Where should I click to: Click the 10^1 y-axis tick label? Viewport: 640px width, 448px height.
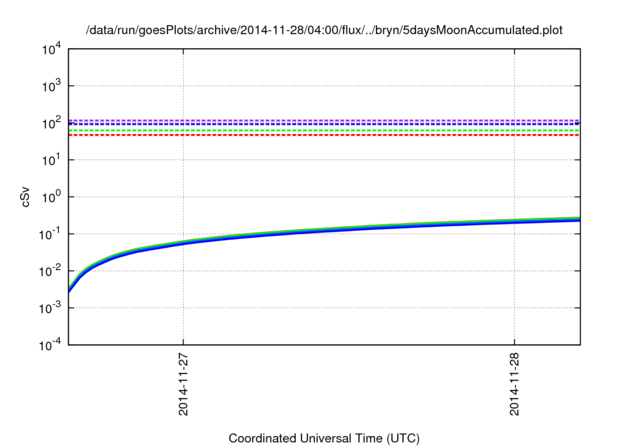(51, 160)
